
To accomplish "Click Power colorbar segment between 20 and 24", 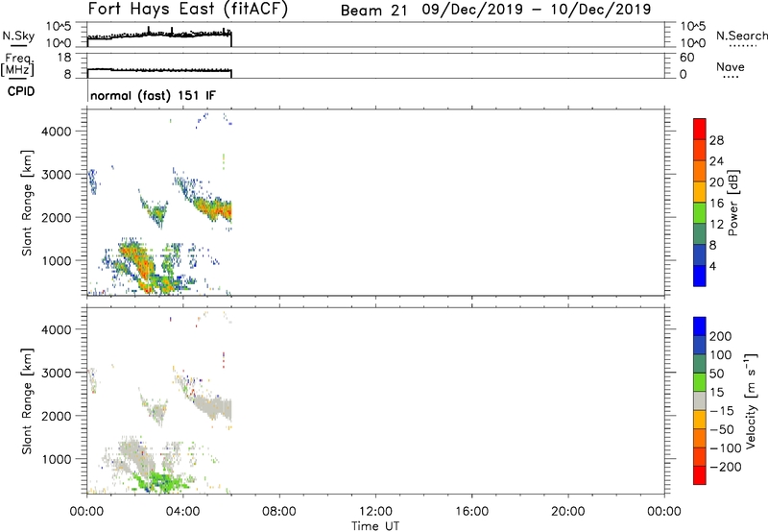I will coord(700,171).
